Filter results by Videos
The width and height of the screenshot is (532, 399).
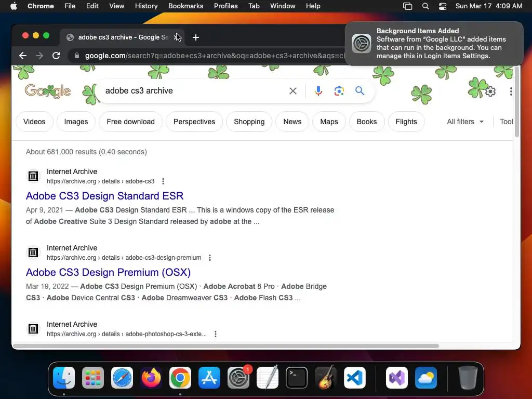pos(34,122)
